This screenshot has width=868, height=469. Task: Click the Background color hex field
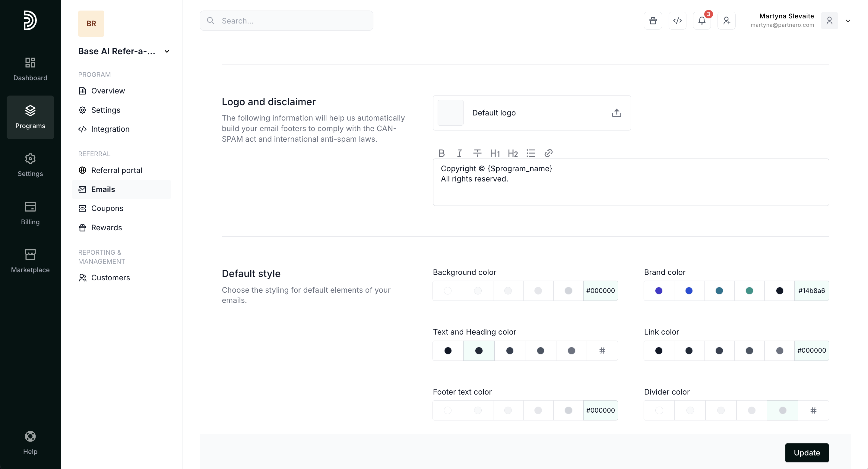point(600,291)
